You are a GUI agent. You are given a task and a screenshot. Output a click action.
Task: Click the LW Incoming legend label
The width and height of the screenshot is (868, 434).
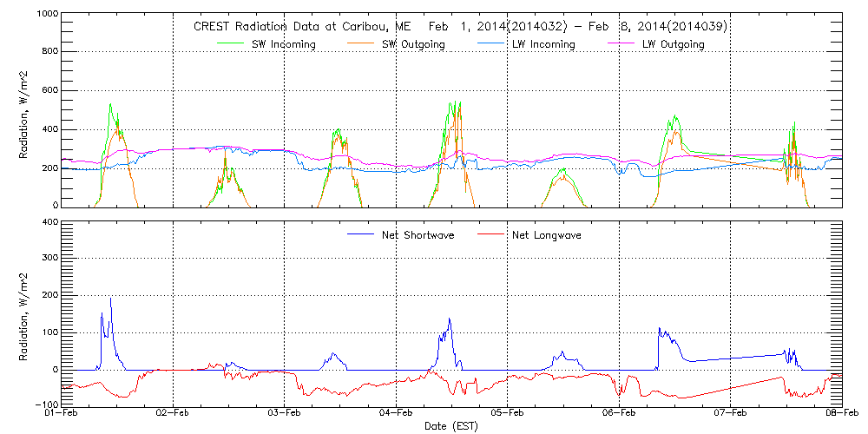point(543,44)
